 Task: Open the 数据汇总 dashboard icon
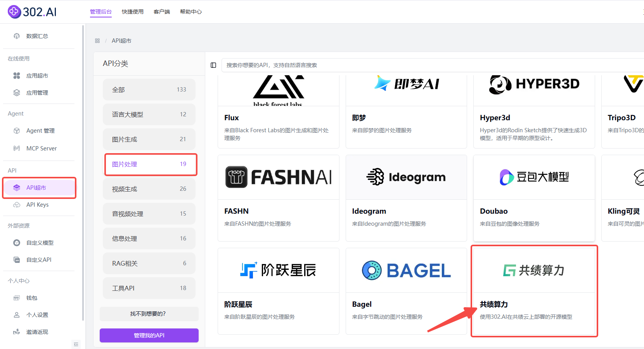17,36
